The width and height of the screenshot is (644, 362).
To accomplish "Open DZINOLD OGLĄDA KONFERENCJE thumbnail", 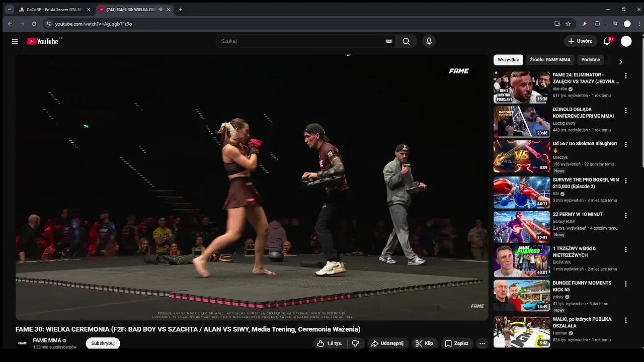I will point(521,122).
